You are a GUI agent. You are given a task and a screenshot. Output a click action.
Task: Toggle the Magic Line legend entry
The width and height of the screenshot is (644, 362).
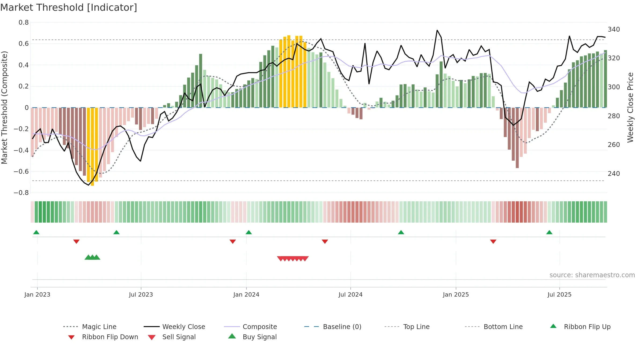pyautogui.click(x=90, y=327)
